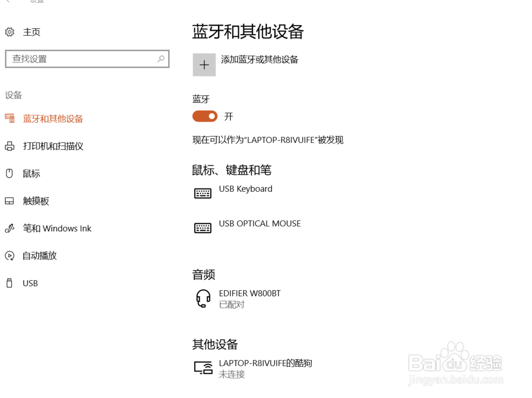The width and height of the screenshot is (532, 398).
Task: Click the mouse icon beside 鼠标
Action: pyautogui.click(x=10, y=173)
